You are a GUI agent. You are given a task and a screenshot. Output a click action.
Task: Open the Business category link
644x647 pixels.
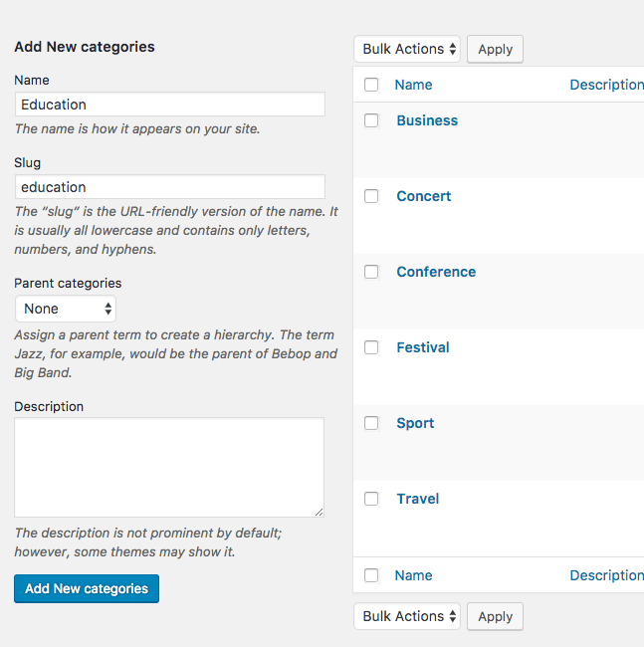(427, 120)
